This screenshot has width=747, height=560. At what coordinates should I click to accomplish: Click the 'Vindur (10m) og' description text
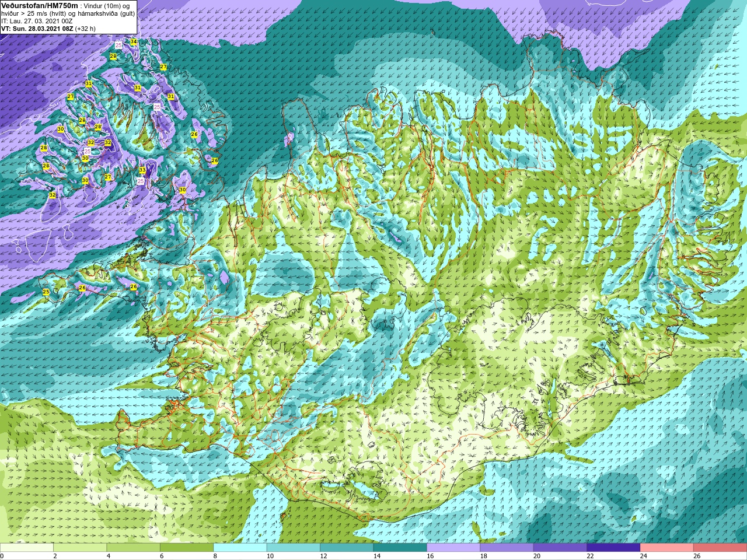coord(107,6)
